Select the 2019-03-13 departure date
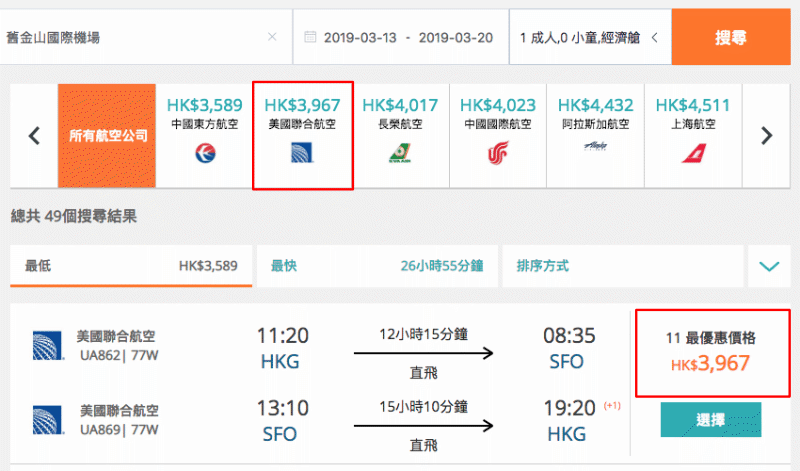 (360, 38)
